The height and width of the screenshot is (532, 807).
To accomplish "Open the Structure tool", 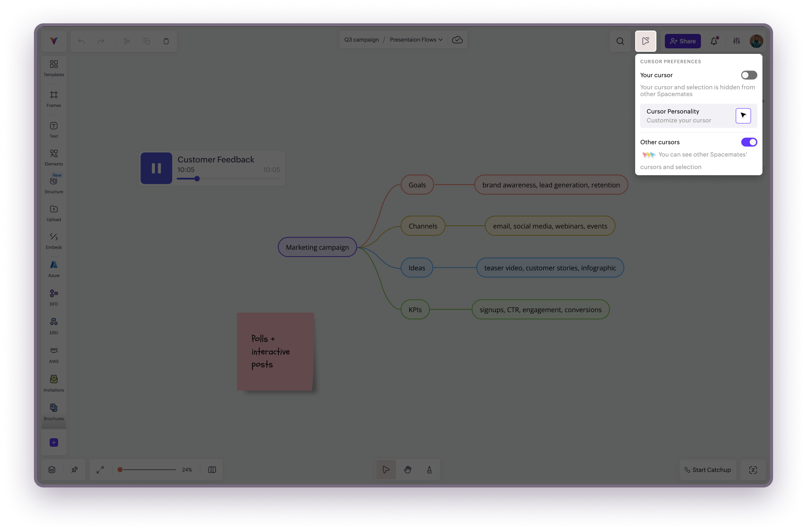I will tap(54, 185).
